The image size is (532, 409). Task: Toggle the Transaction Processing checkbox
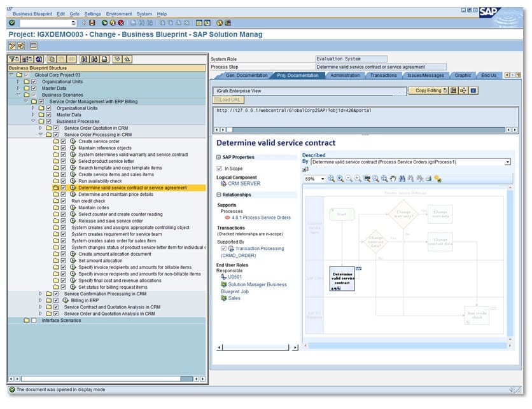[x=223, y=249]
